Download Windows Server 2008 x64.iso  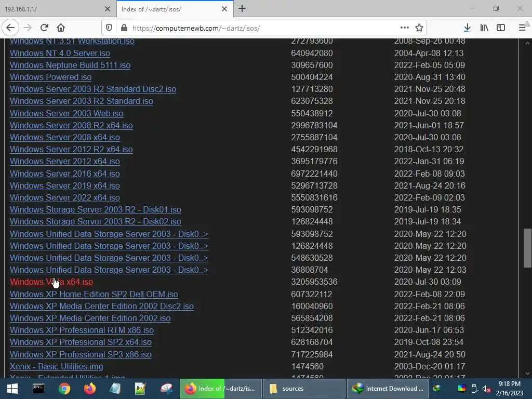click(x=65, y=137)
